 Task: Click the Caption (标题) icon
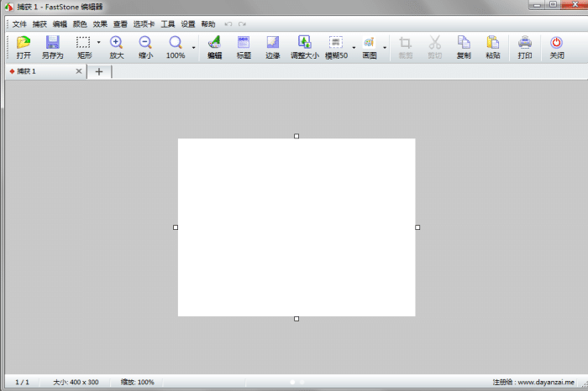(x=244, y=42)
